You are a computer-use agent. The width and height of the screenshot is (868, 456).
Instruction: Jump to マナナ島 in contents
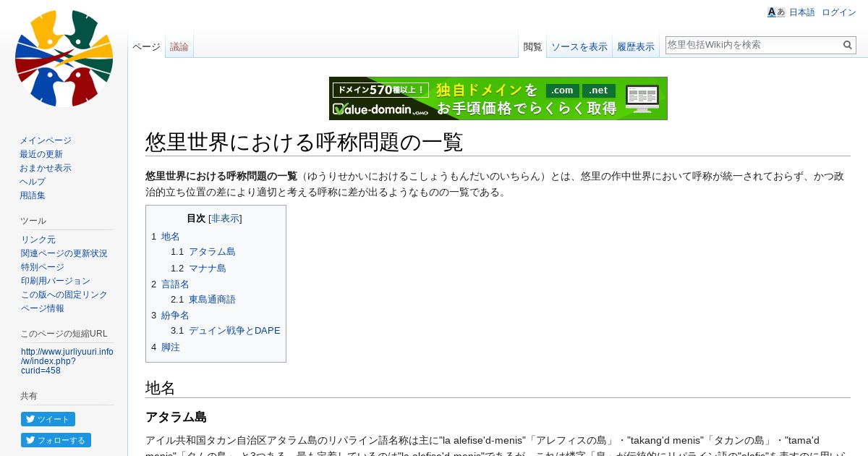point(208,269)
